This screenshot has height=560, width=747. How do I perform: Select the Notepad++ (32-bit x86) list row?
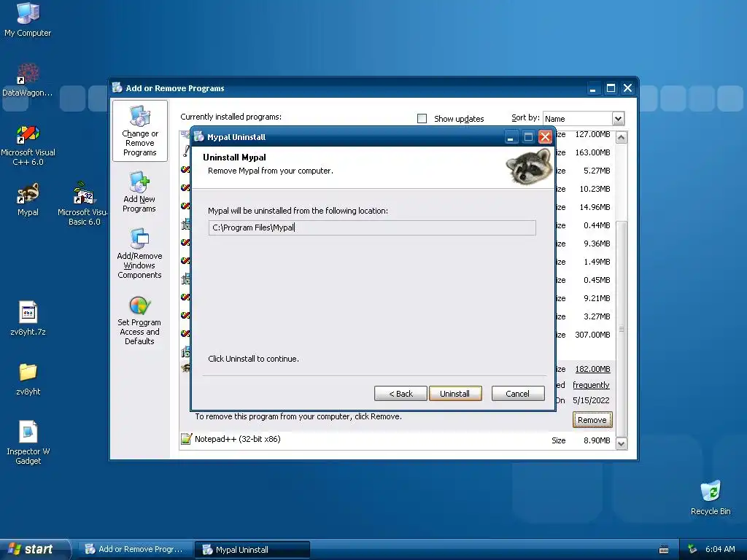[x=398, y=440]
